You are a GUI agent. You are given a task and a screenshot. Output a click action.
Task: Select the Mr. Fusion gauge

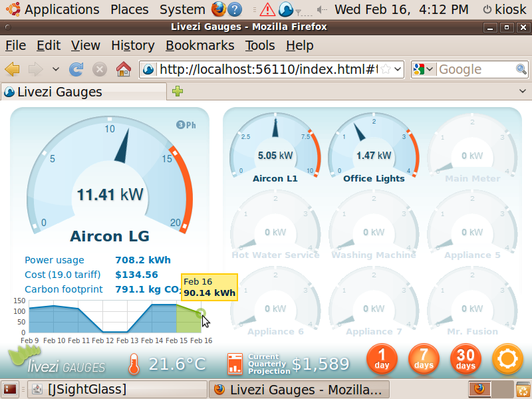point(472,301)
